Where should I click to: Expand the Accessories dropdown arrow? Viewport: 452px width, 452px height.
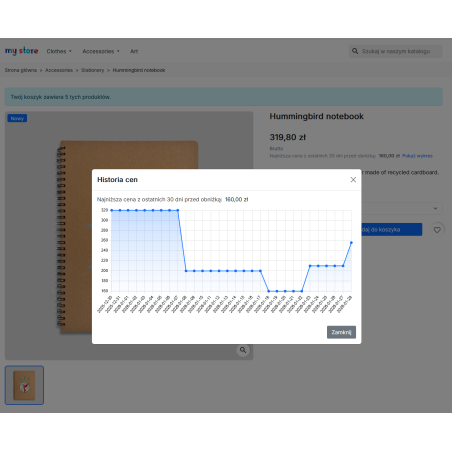click(118, 51)
